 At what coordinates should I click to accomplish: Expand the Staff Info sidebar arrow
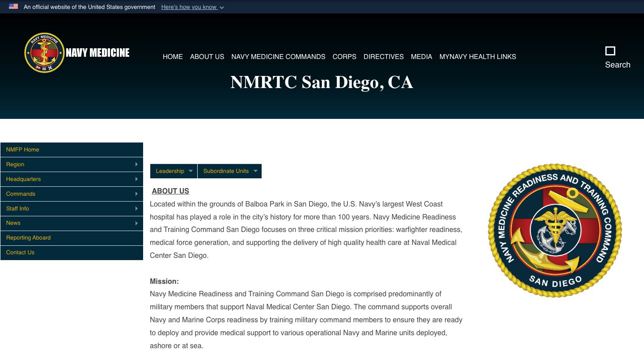click(x=136, y=208)
